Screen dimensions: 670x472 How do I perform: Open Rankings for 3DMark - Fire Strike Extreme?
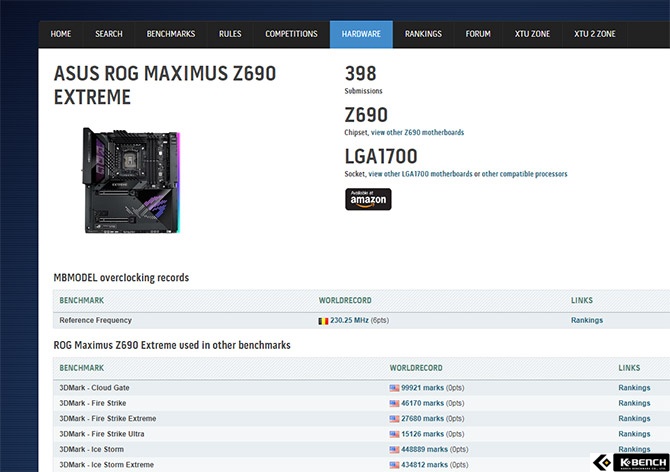point(634,419)
